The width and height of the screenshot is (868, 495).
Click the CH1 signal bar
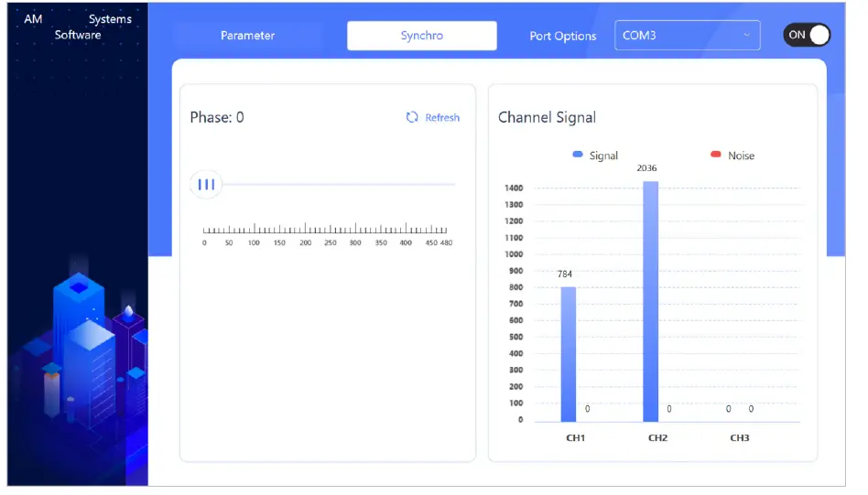[x=569, y=354]
